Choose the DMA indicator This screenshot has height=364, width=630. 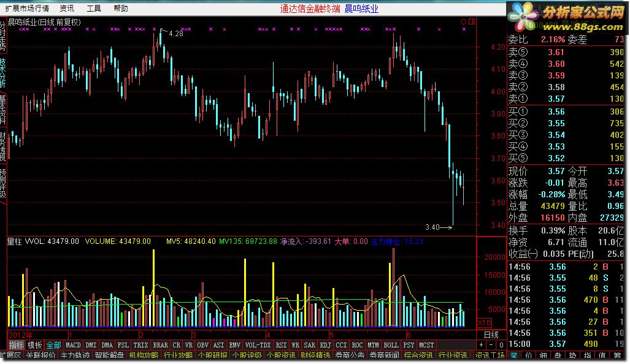107,345
